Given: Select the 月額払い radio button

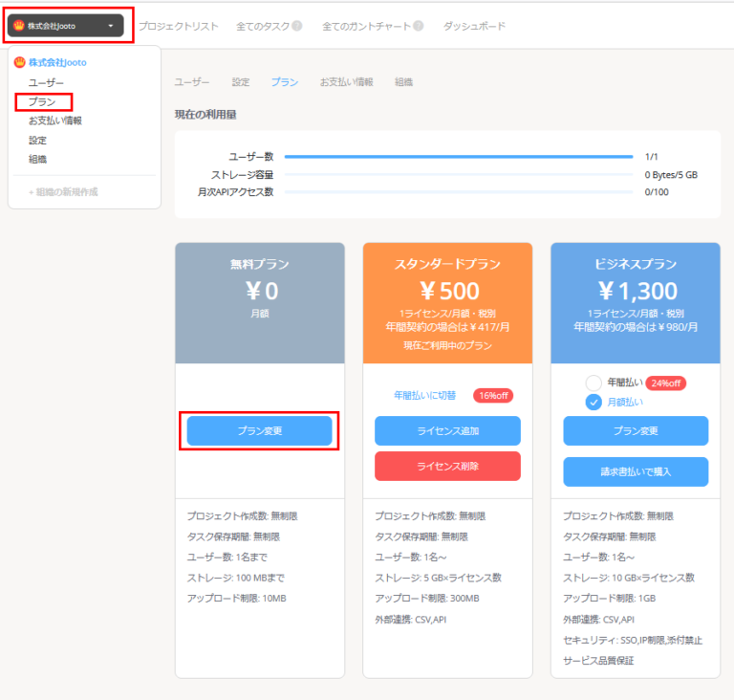Looking at the screenshot, I should 594,403.
